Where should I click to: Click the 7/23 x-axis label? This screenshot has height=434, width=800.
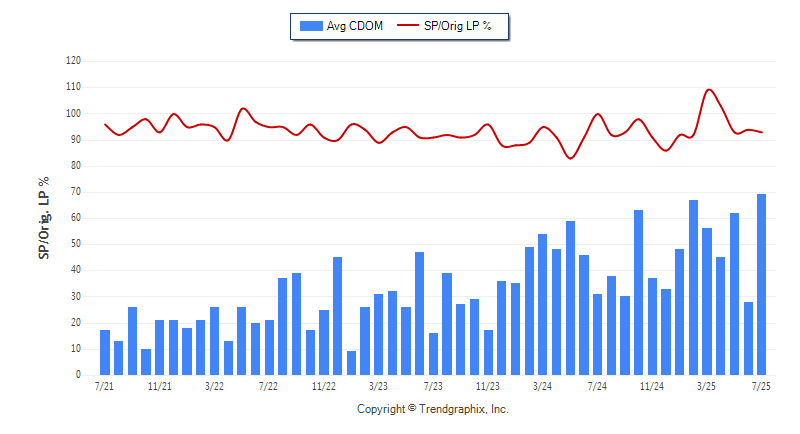click(433, 386)
